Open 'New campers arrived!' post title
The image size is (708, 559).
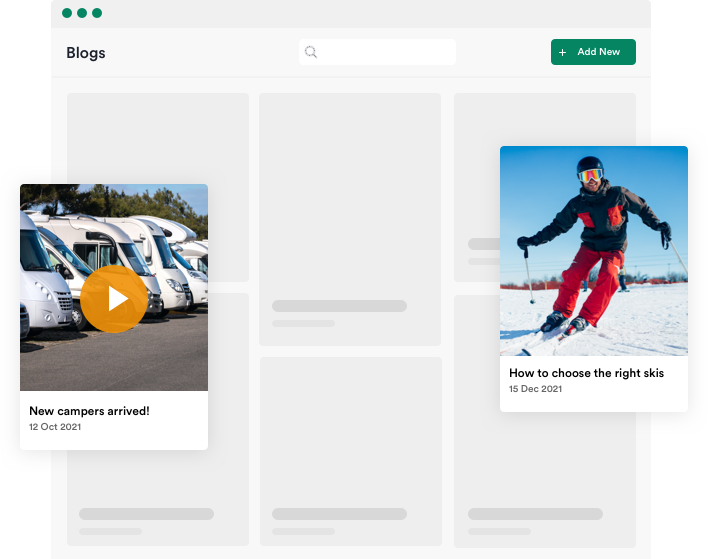89,411
